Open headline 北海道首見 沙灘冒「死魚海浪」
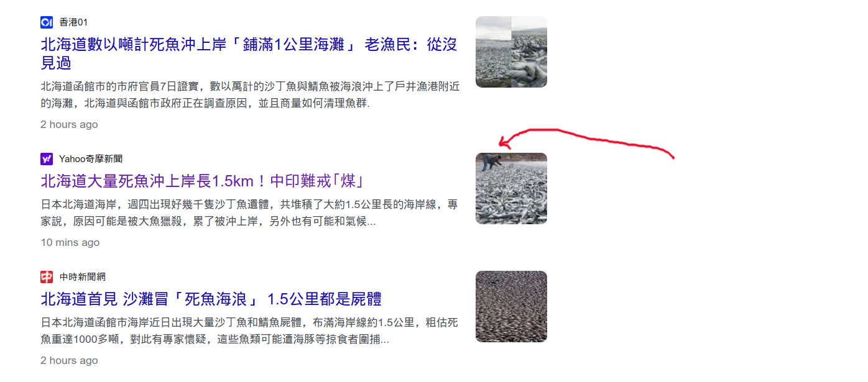 click(x=211, y=299)
